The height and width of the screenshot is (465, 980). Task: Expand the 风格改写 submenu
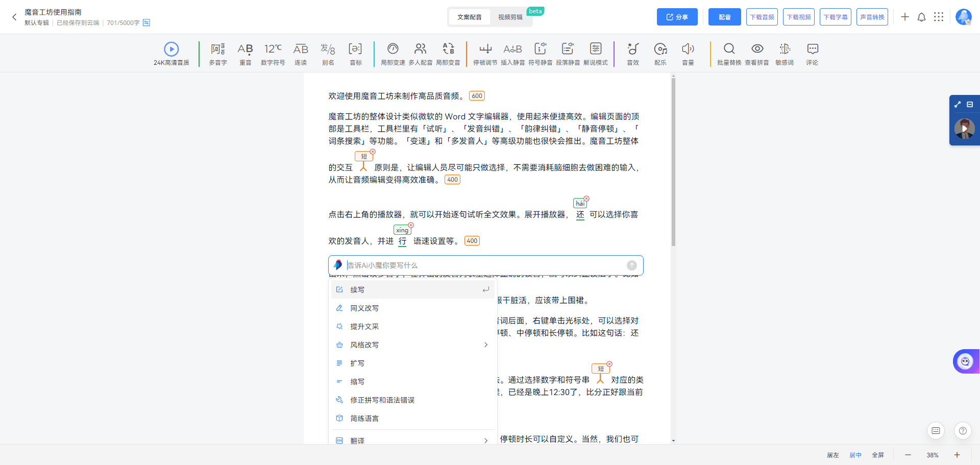(x=413, y=345)
